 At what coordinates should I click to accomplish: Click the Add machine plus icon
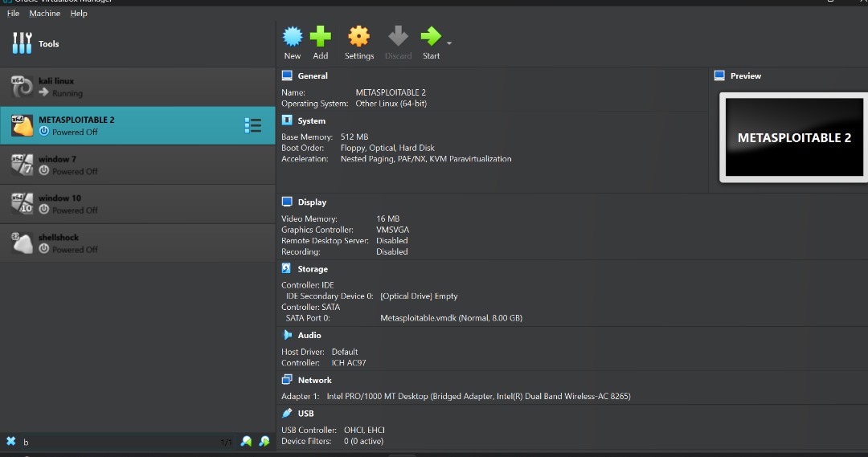click(320, 36)
